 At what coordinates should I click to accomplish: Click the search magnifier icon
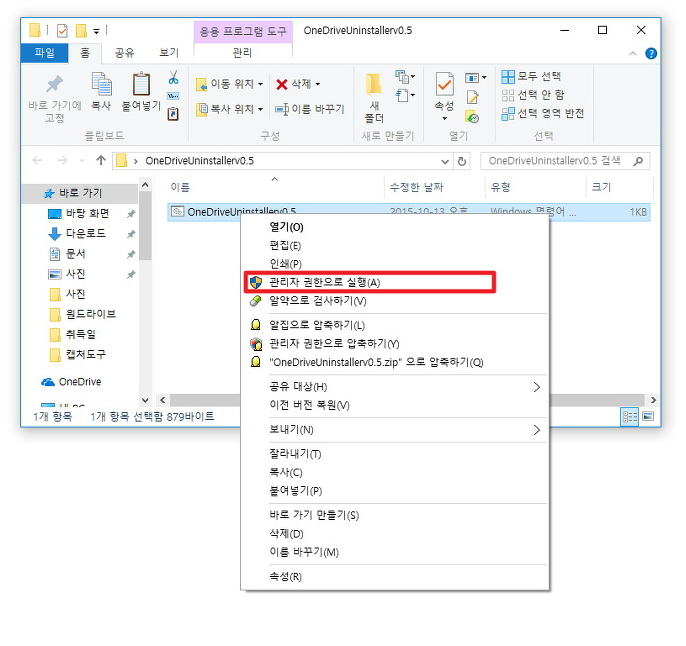pyautogui.click(x=638, y=161)
